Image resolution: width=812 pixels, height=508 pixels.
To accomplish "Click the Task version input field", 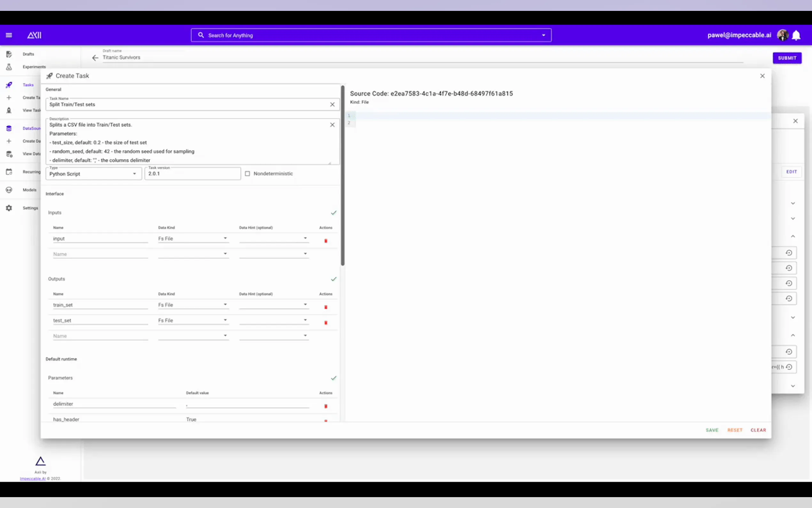I will [192, 174].
